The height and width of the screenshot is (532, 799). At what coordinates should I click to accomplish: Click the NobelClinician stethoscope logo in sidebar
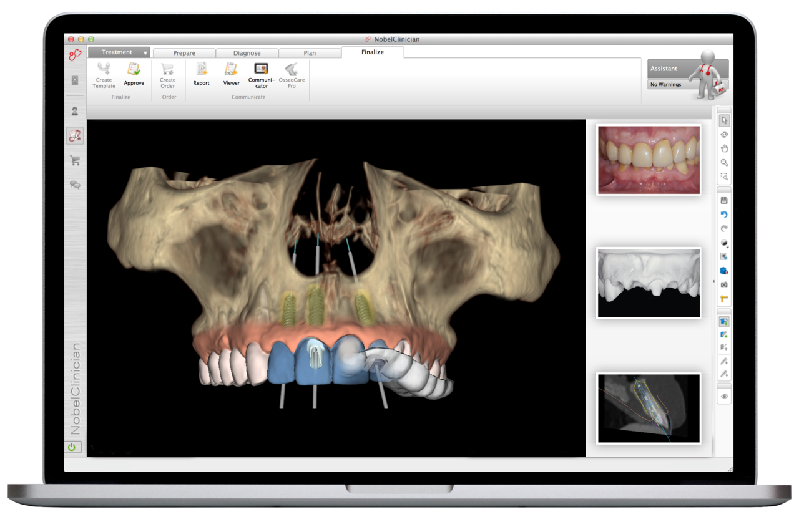click(75, 55)
